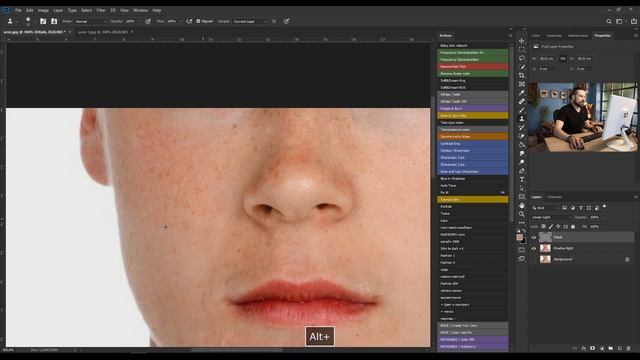Open the Layers panel menu

[x=636, y=197]
